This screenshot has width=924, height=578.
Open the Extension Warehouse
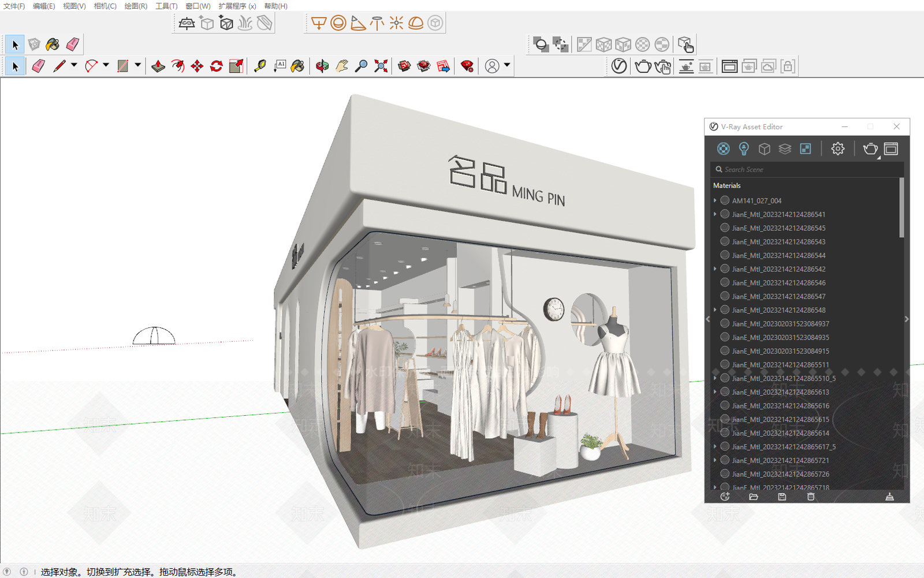coord(424,66)
